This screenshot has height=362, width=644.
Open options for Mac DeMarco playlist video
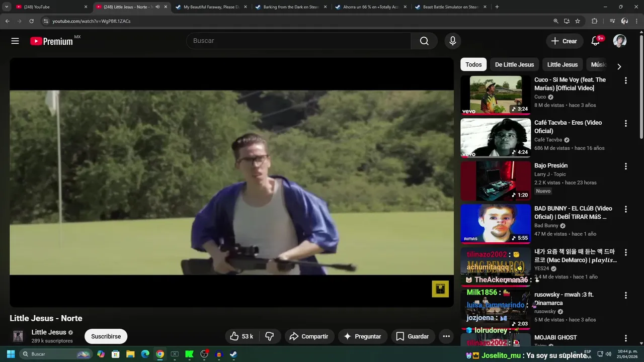[x=625, y=252]
